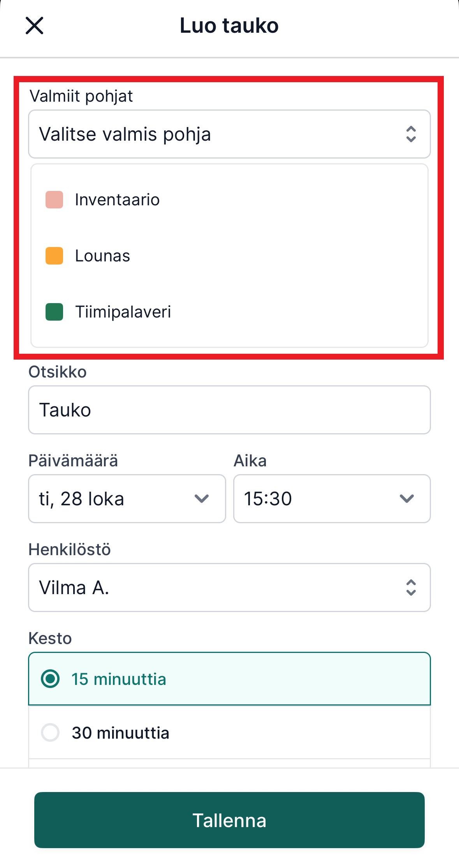This screenshot has height=868, width=459.
Task: Select the 15 minuuttia duration option
Action: pyautogui.click(x=229, y=678)
